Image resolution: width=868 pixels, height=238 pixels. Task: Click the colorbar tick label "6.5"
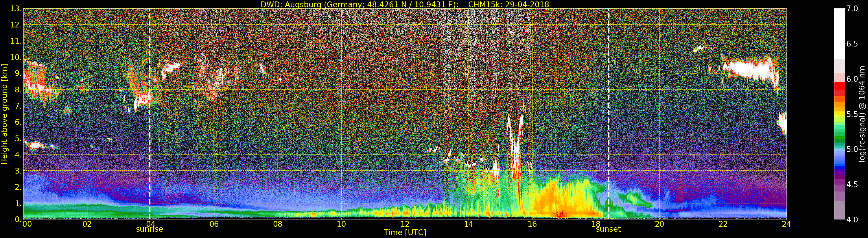pyautogui.click(x=852, y=44)
